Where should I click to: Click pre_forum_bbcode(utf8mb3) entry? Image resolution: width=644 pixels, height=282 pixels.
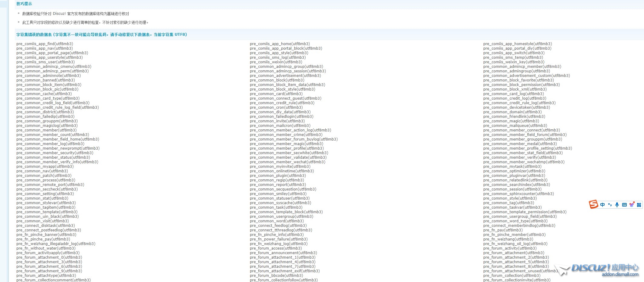tap(276, 276)
